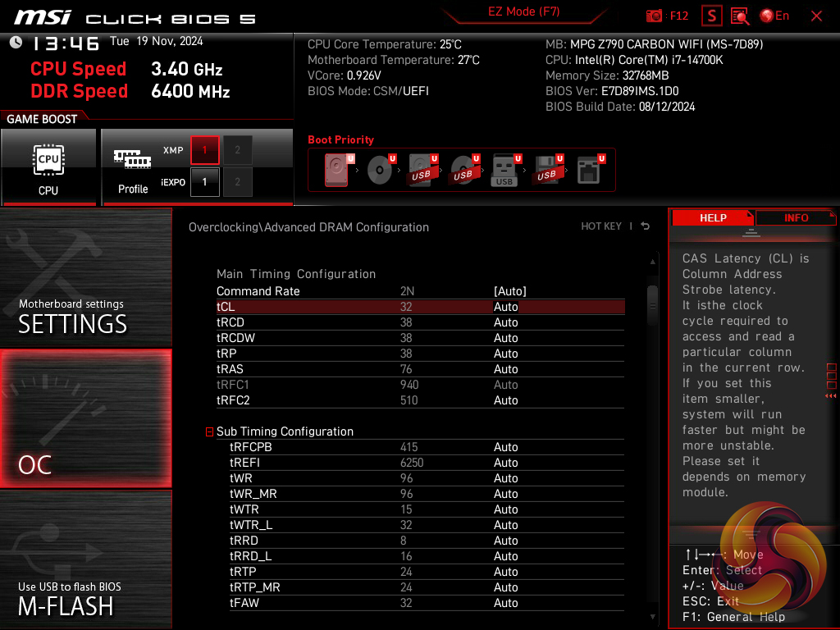Screen dimensions: 840x630
Task: Switch to the INFO tab
Action: (x=796, y=218)
